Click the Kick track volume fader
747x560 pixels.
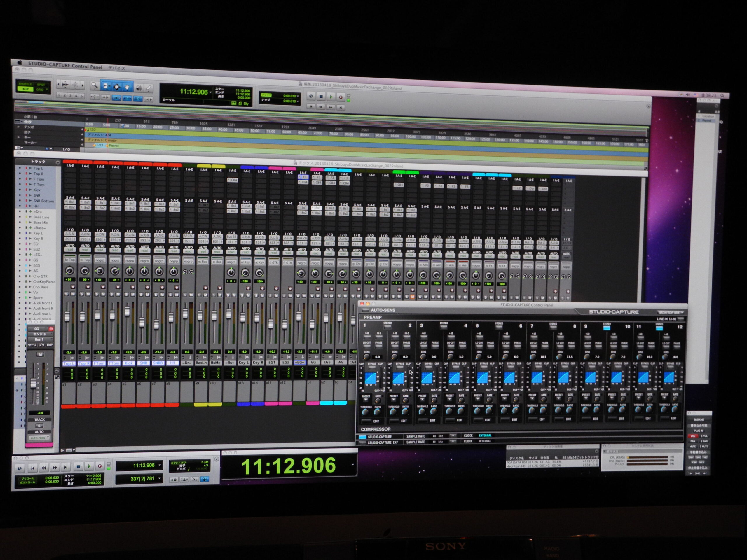tap(127, 311)
